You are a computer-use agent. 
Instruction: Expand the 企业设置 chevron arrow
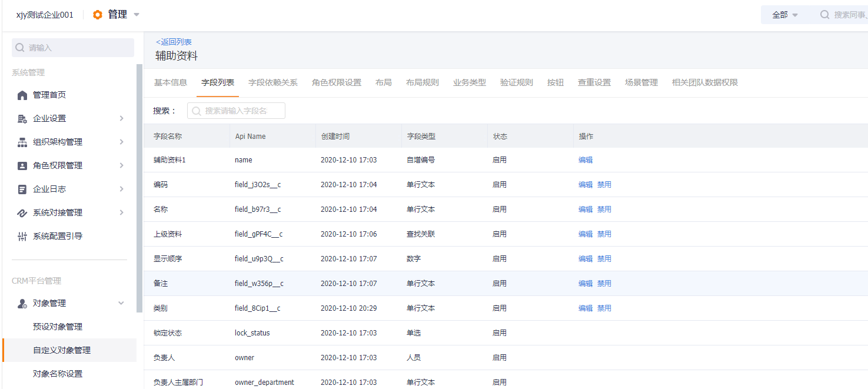(x=121, y=118)
